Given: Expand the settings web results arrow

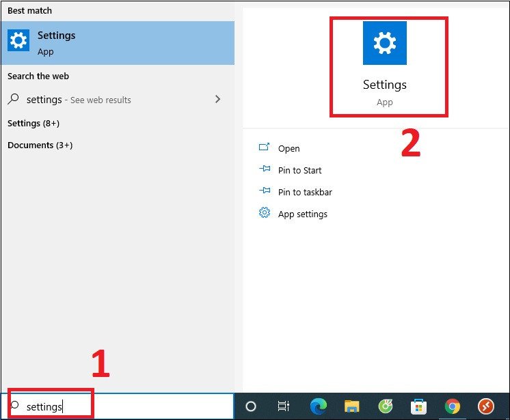Looking at the screenshot, I should tap(218, 99).
